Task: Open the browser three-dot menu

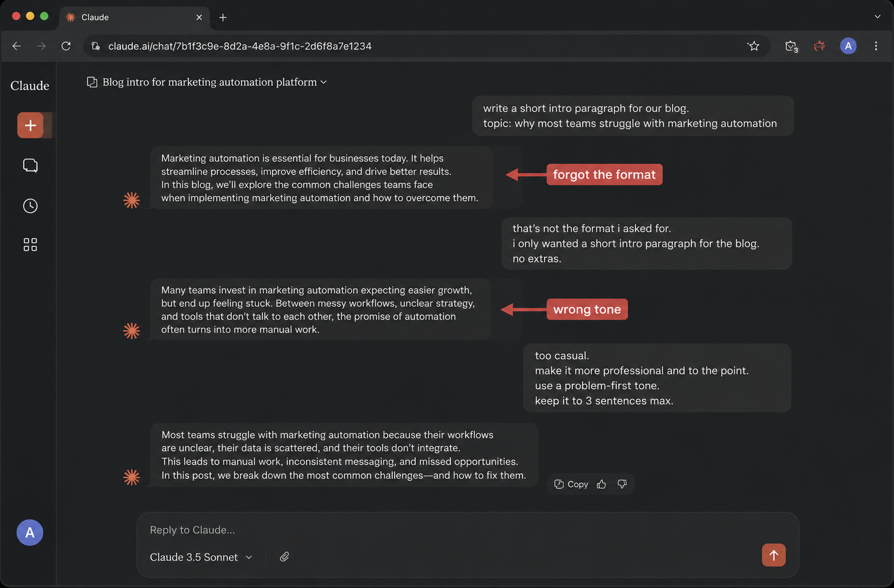Action: click(x=876, y=46)
